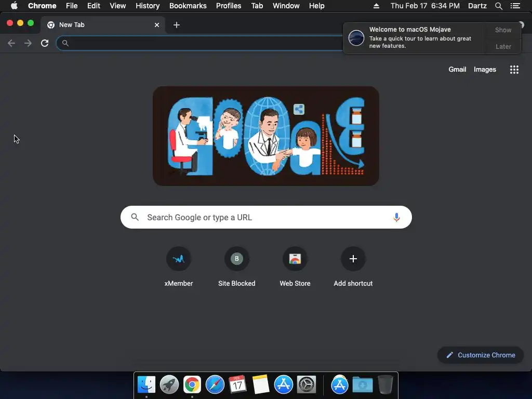The image size is (532, 399).
Task: Open Safari from the dock
Action: point(215,384)
